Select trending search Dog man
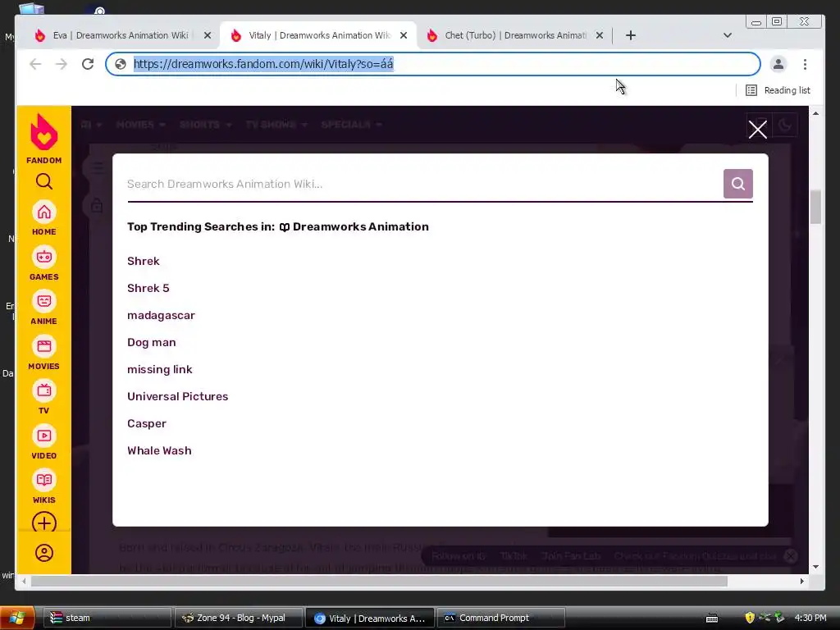The width and height of the screenshot is (840, 630). pyautogui.click(x=151, y=342)
